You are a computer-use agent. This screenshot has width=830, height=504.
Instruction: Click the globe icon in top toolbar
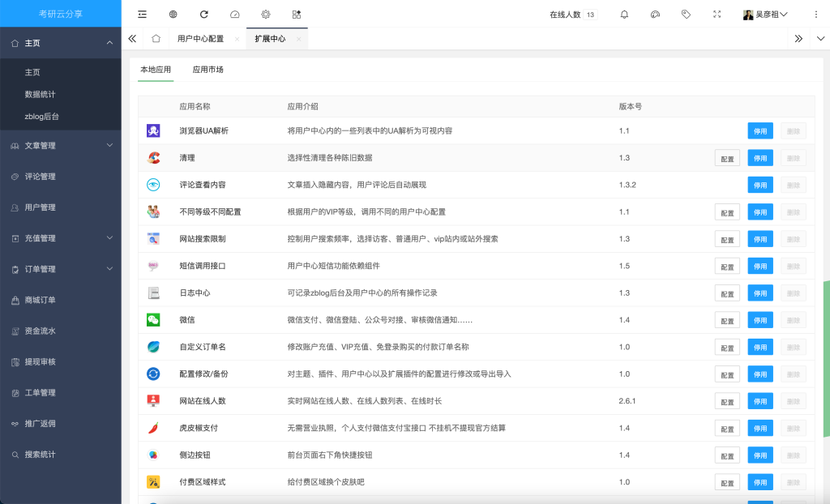[173, 15]
